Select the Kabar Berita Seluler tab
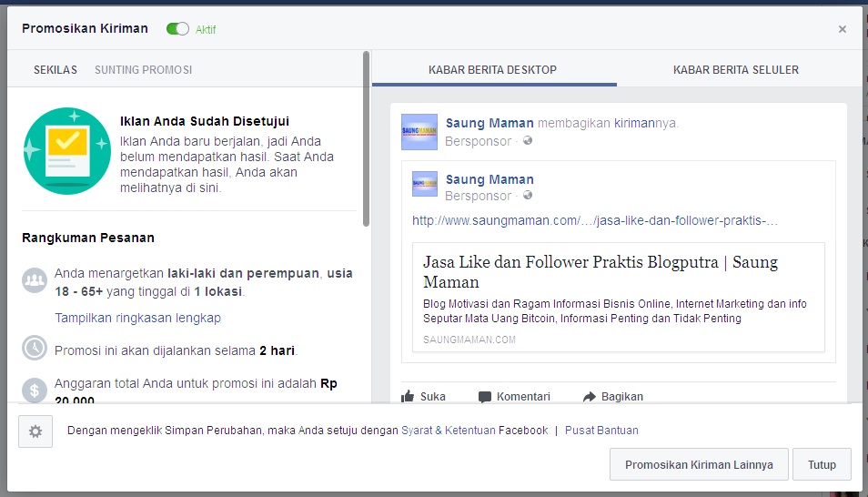Viewport: 868px width, 497px height. coord(736,70)
